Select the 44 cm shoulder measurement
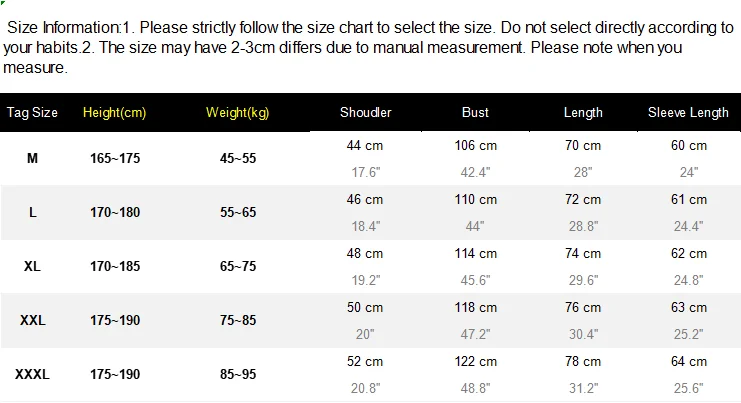This screenshot has height=403, width=741. (365, 146)
